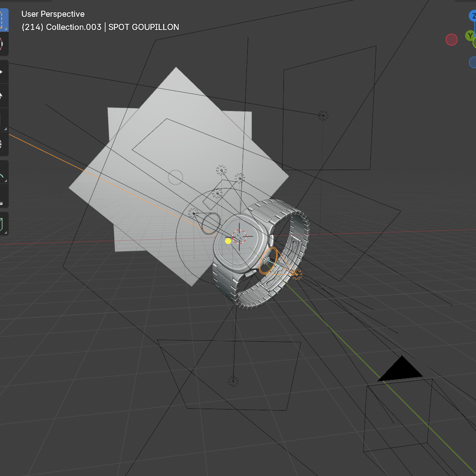Click the green Y axis gizmo handle
The image size is (476, 476).
(x=470, y=36)
